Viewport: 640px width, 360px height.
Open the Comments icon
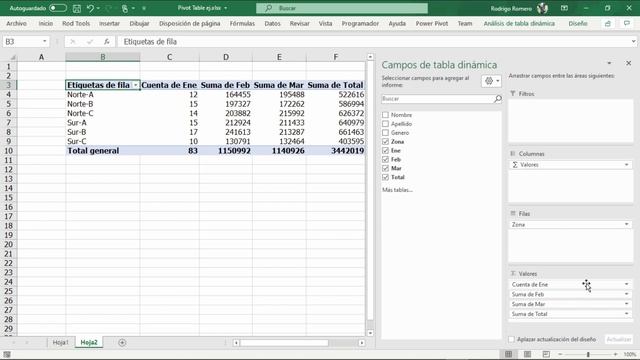point(627,24)
